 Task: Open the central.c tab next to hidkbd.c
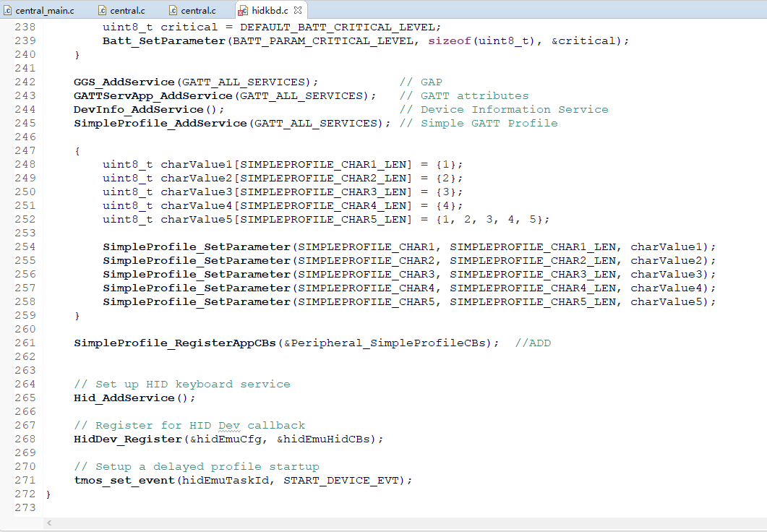point(199,11)
